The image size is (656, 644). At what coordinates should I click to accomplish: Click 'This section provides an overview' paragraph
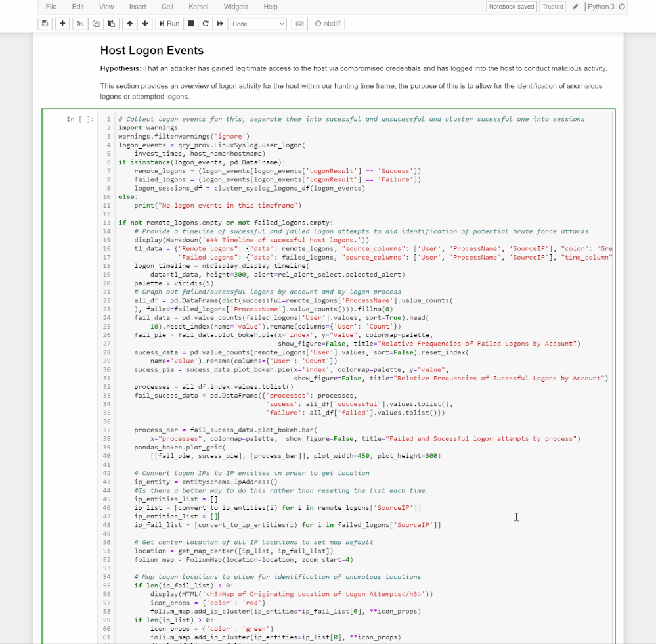tap(351, 91)
